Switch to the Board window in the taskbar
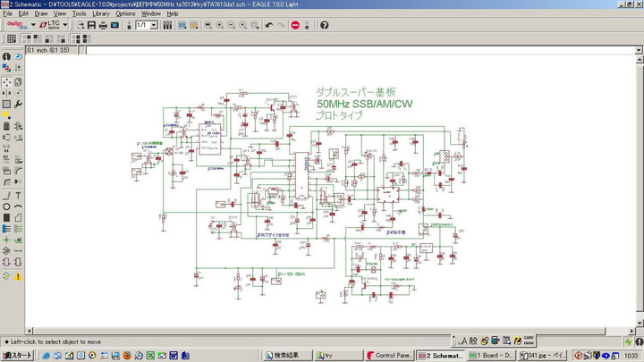The image size is (644, 362). point(491,355)
